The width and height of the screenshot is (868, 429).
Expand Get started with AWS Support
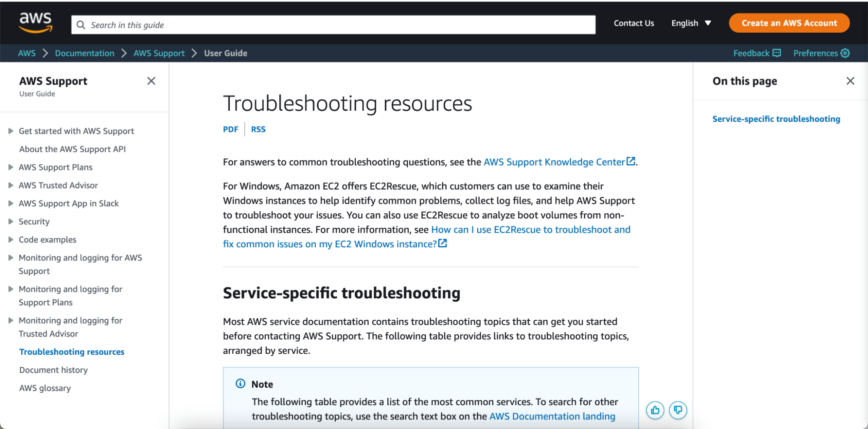tap(10, 131)
